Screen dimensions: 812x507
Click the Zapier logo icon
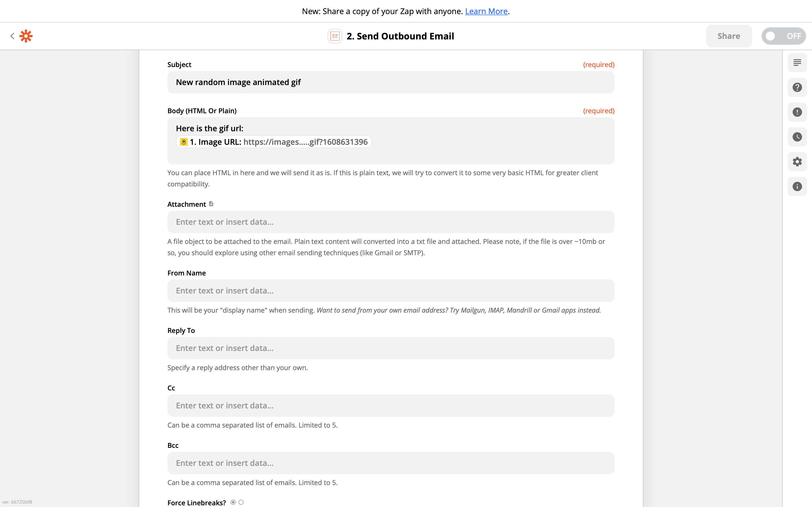tap(26, 36)
